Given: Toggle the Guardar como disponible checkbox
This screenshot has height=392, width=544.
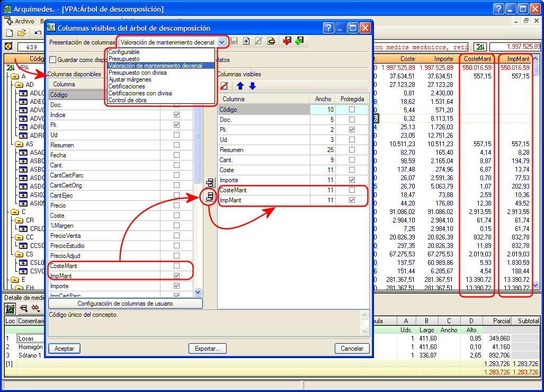Looking at the screenshot, I should pos(53,60).
